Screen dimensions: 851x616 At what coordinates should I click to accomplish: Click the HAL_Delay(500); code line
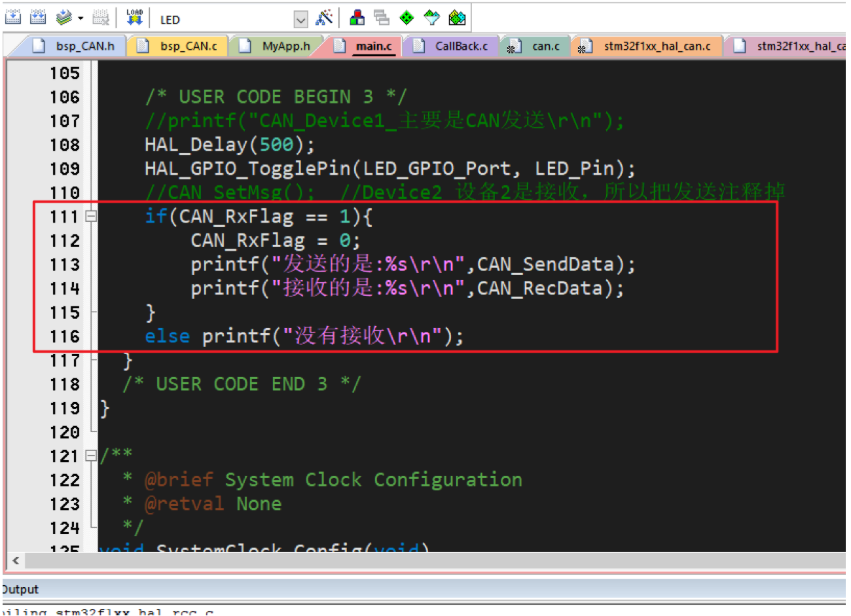coord(230,145)
